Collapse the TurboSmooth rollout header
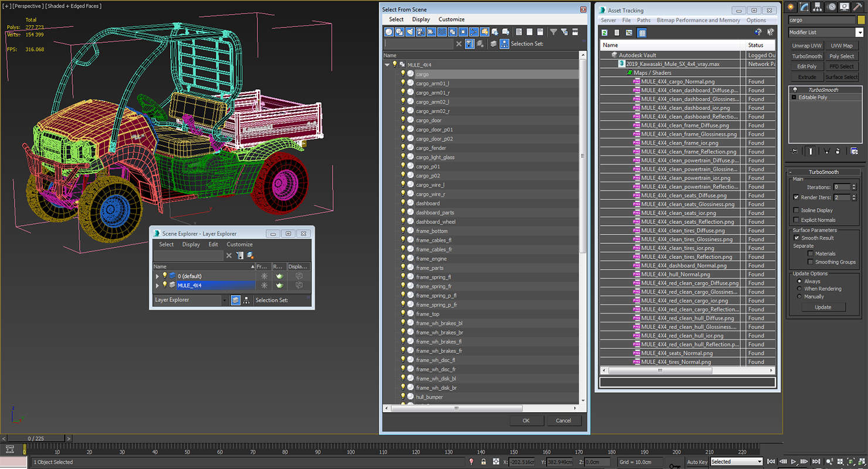Viewport: 868px width, 469px height. (x=823, y=172)
